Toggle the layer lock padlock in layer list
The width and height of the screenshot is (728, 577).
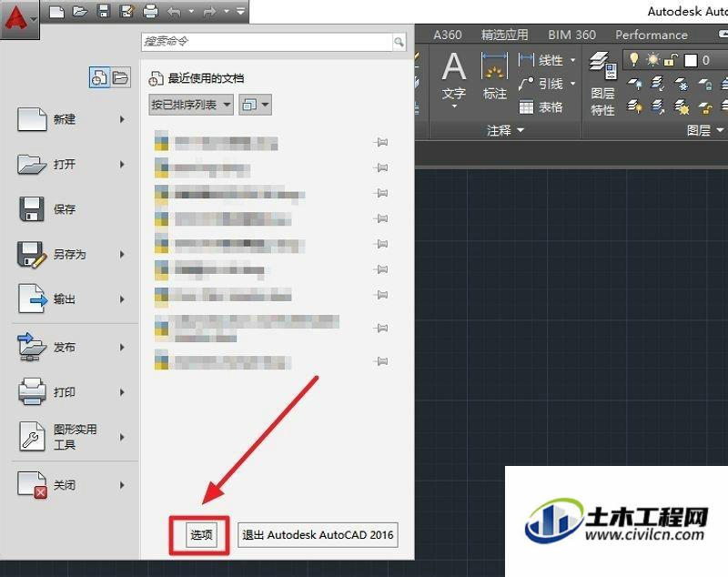pos(671,59)
